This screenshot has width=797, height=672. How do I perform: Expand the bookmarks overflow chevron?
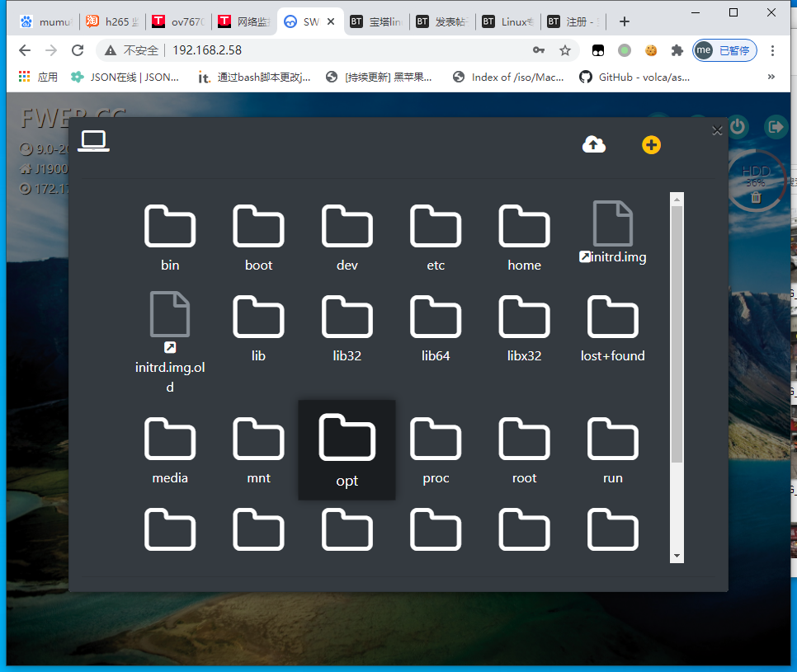point(771,77)
